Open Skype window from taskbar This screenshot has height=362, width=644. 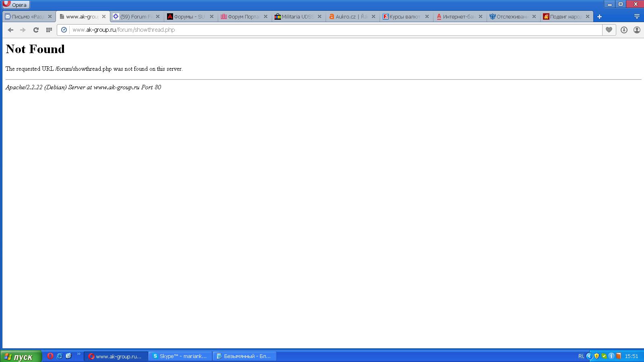[180, 356]
